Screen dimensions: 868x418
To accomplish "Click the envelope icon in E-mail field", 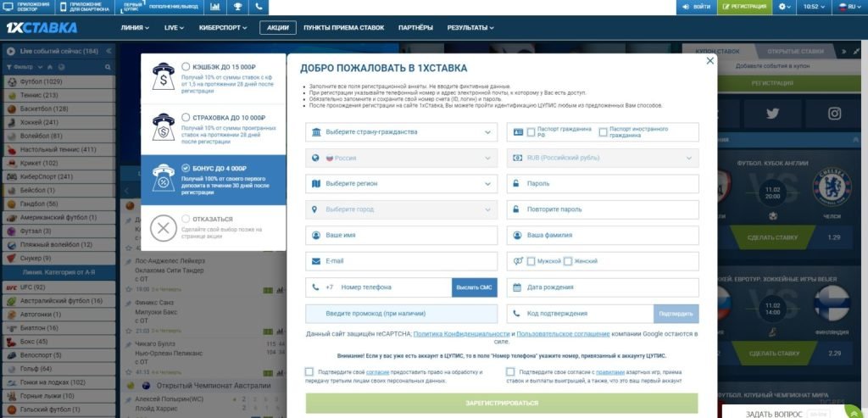I will (316, 261).
